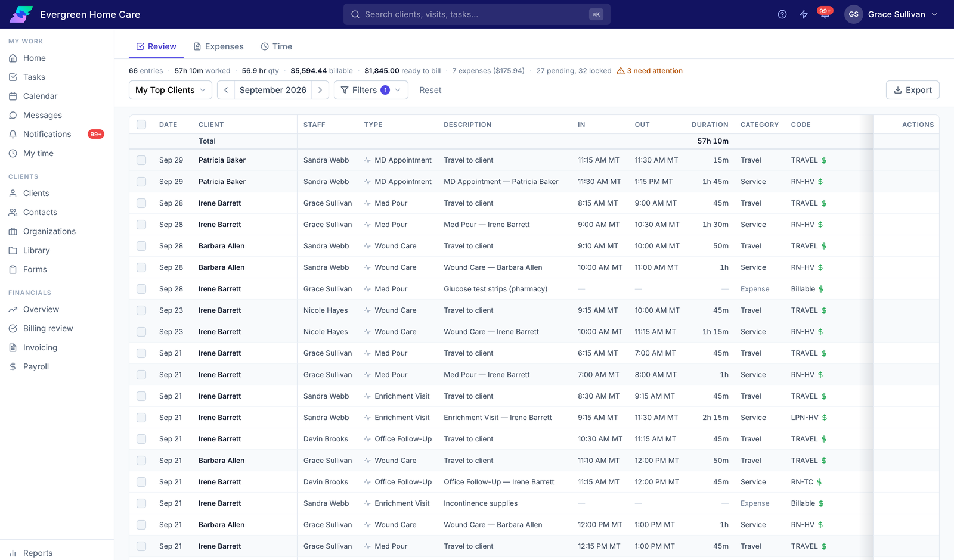Click the warning triangle next to 3 need attention
954x560 pixels.
pyautogui.click(x=621, y=71)
